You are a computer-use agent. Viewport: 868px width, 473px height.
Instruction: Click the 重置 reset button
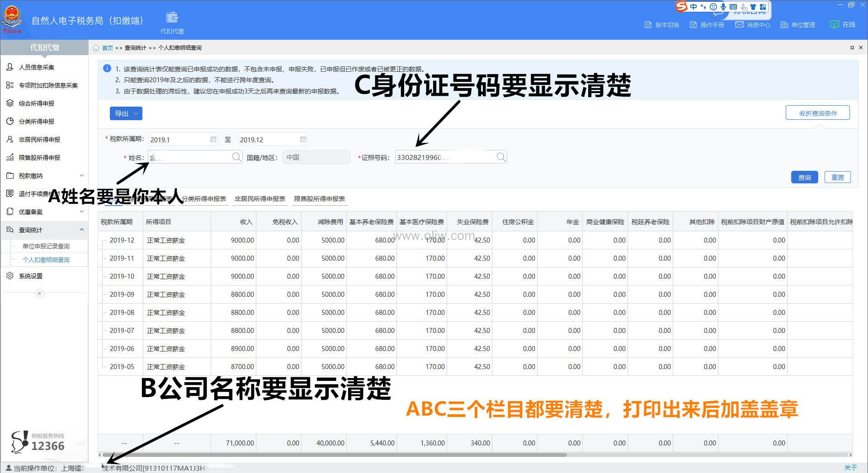coord(837,178)
